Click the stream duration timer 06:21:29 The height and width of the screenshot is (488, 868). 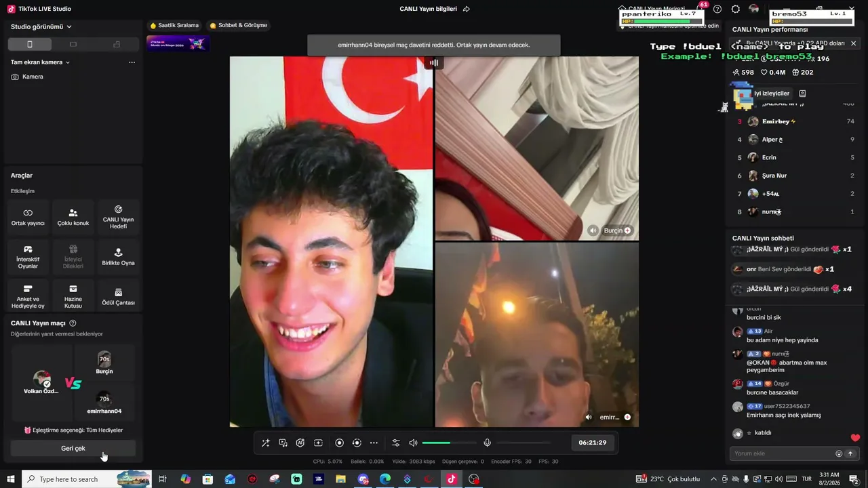(x=593, y=443)
